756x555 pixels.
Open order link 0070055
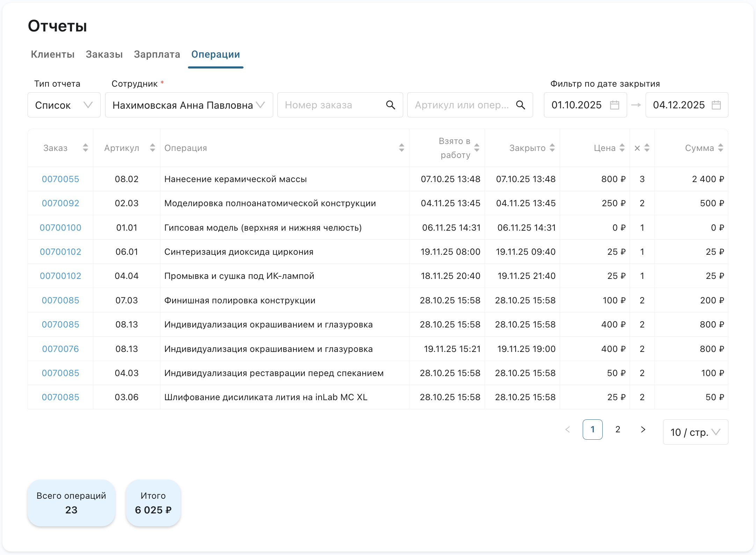(60, 179)
